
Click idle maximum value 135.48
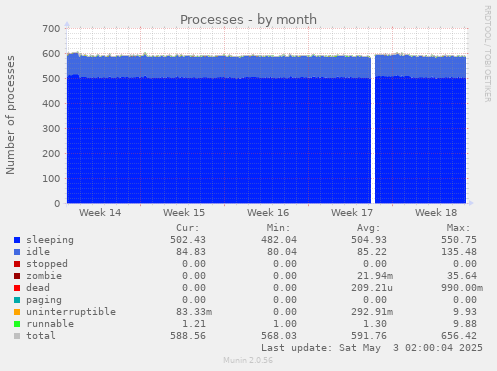tap(459, 252)
